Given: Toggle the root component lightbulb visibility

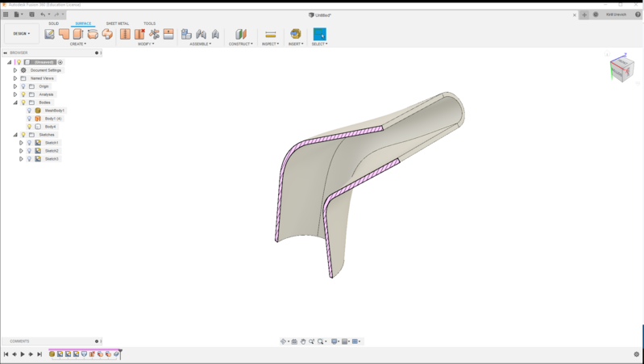Looking at the screenshot, I should (x=19, y=62).
